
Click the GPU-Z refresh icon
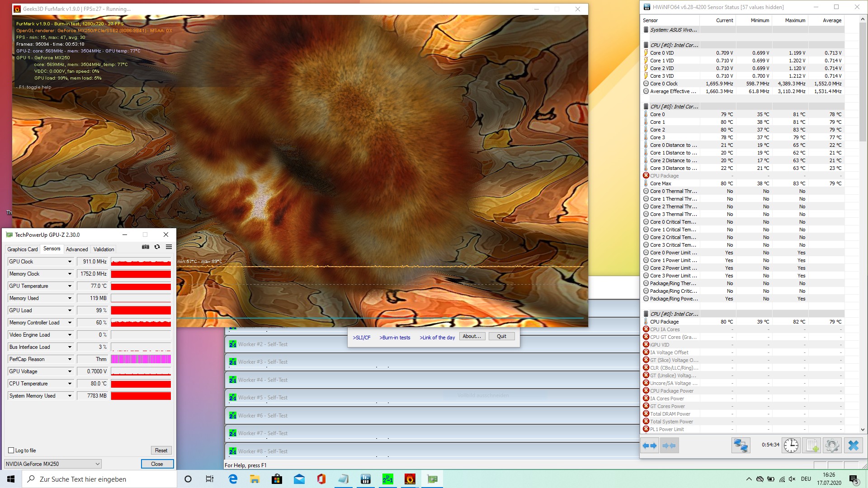(157, 247)
